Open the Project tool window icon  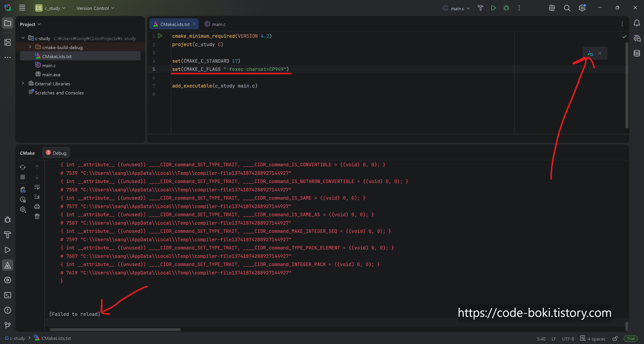click(x=8, y=23)
